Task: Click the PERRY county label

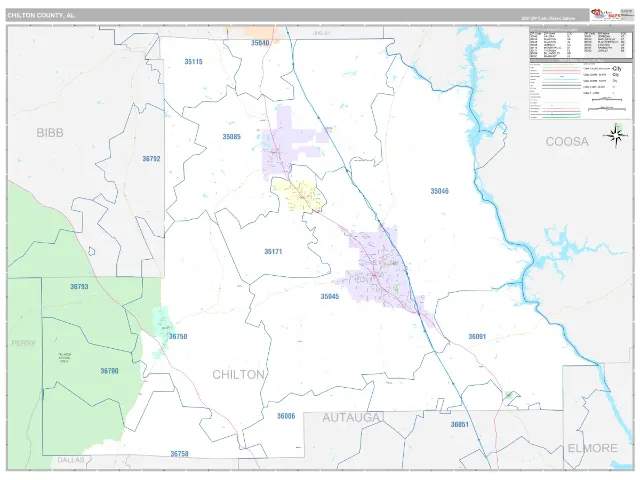Action: coord(24,343)
